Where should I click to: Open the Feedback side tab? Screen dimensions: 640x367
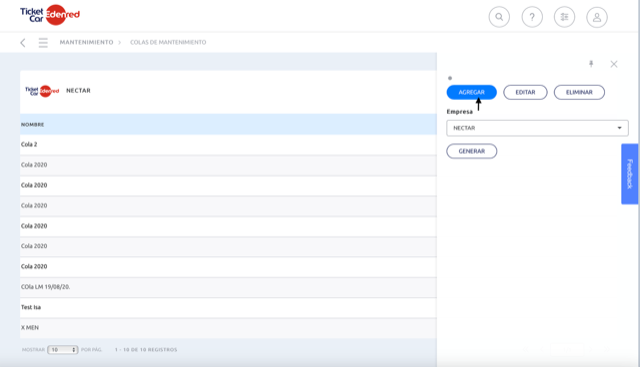(630, 174)
